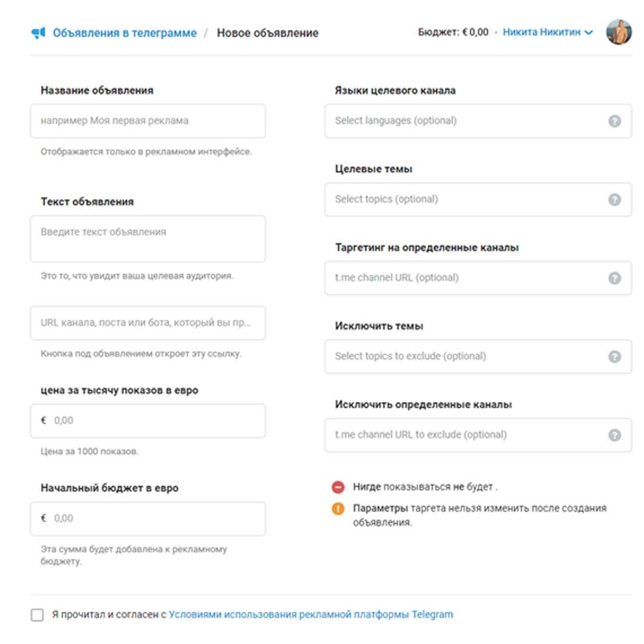Image resolution: width=644 pixels, height=644 pixels.
Task: Click the red no-display status icon
Action: (x=338, y=487)
